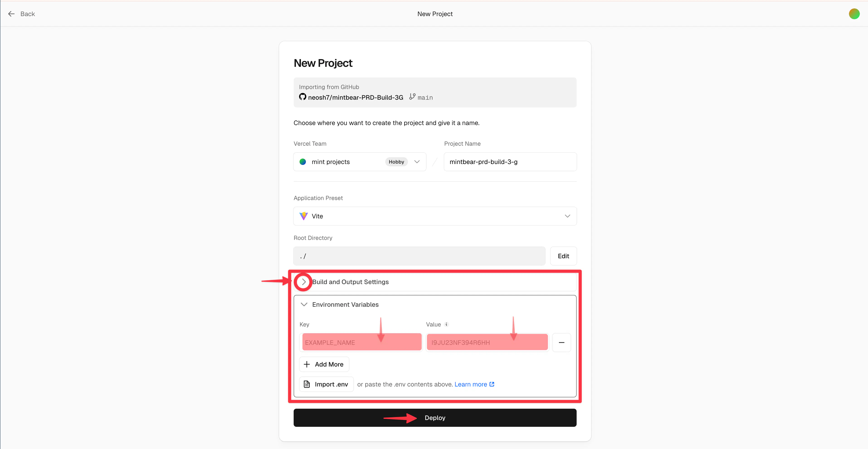Image resolution: width=868 pixels, height=449 pixels.
Task: Click the file icon in Import .env
Action: pos(307,384)
